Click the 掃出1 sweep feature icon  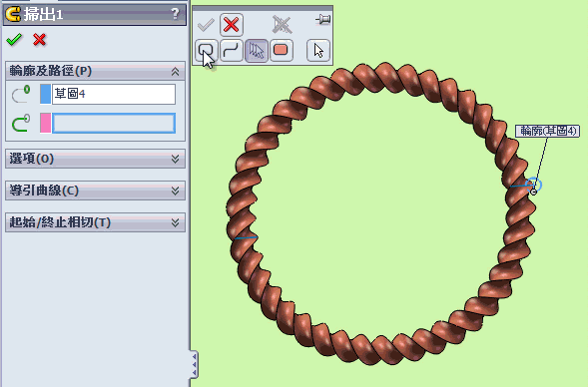[x=13, y=14]
